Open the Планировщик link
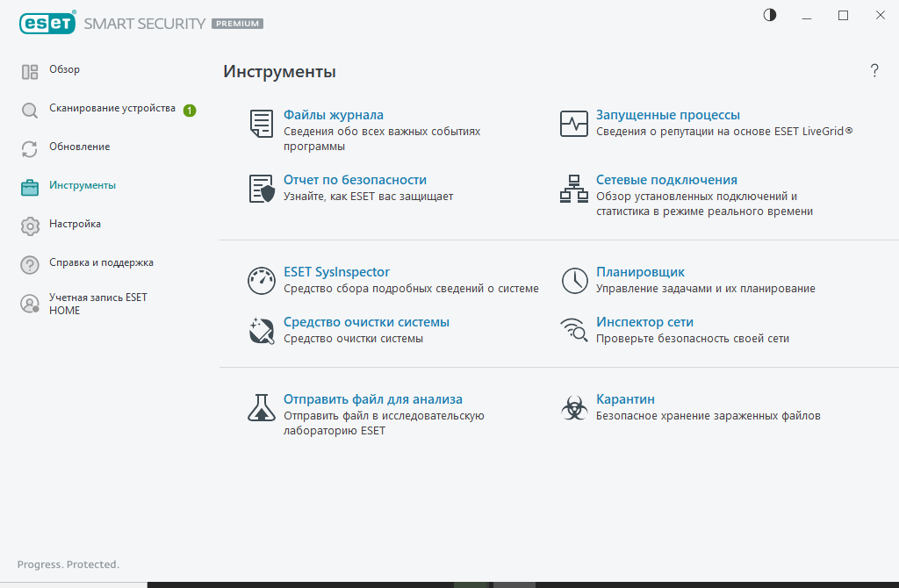899x588 pixels. point(640,272)
